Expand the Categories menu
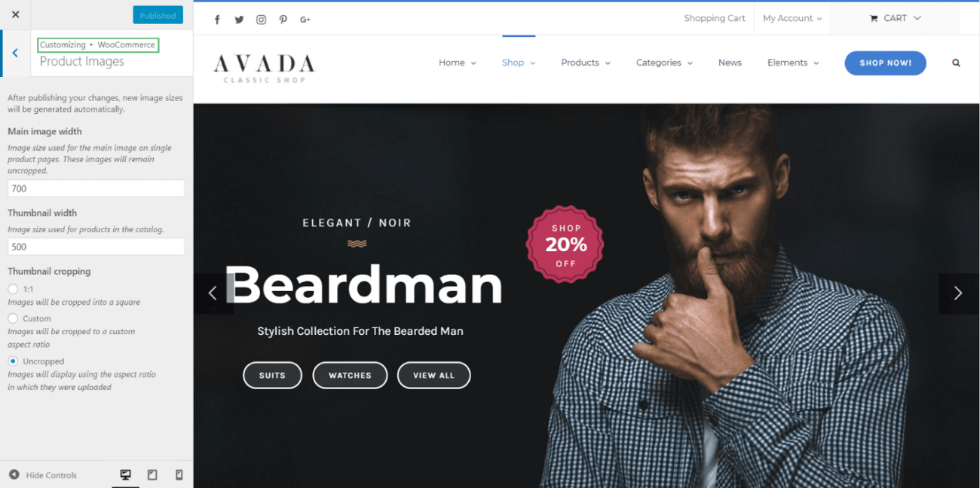This screenshot has height=488, width=980. point(664,63)
